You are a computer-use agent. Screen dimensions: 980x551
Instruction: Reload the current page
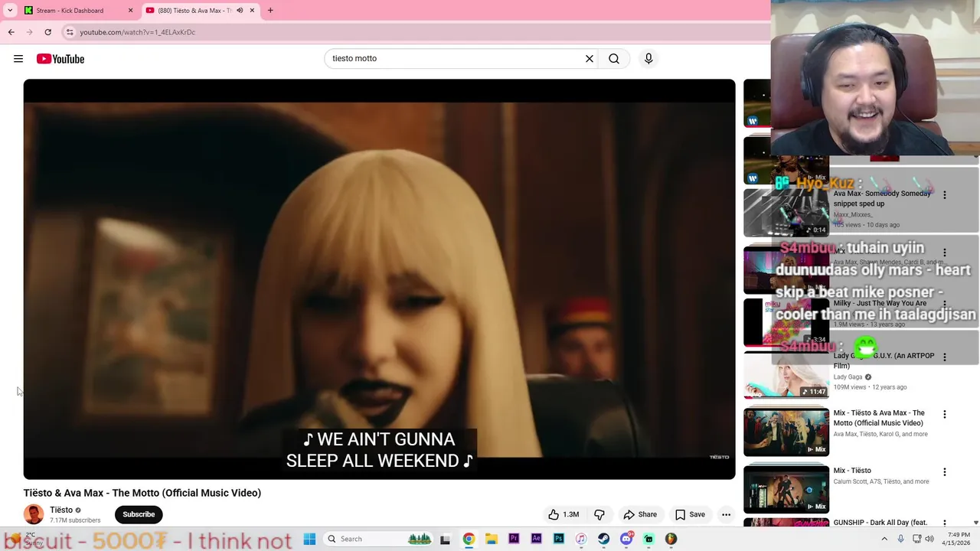coord(47,32)
